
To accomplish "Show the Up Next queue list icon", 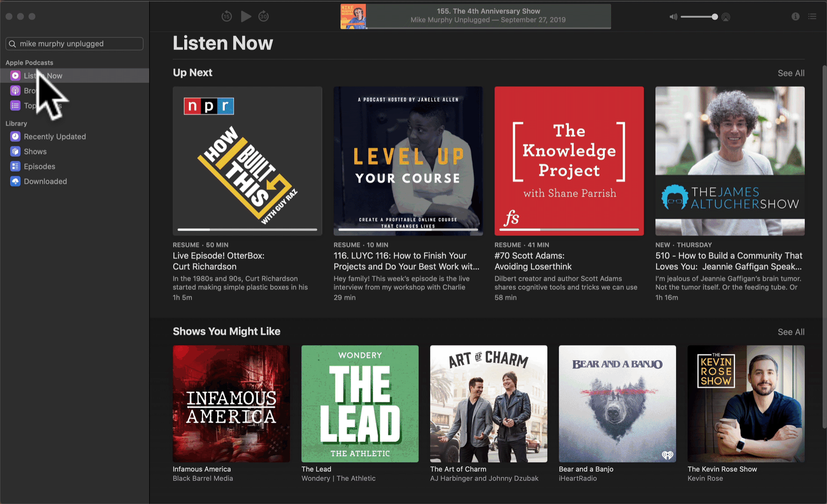I will pos(812,16).
